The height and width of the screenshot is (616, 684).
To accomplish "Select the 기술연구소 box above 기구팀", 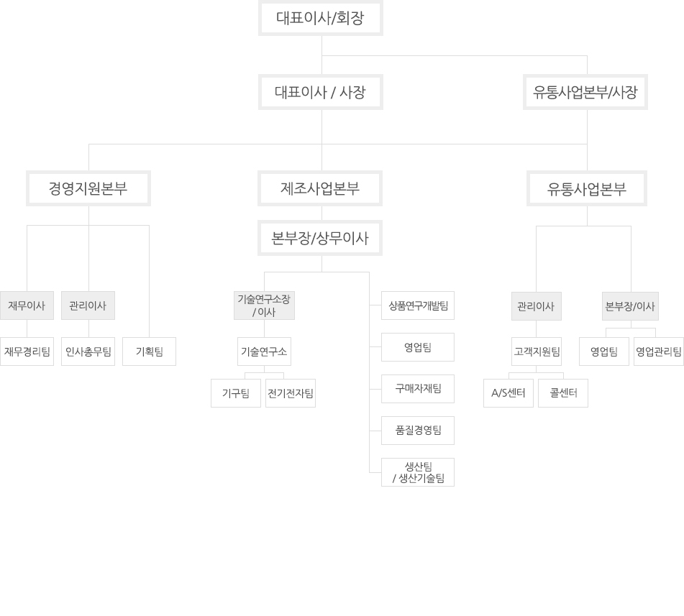I will coord(265,351).
